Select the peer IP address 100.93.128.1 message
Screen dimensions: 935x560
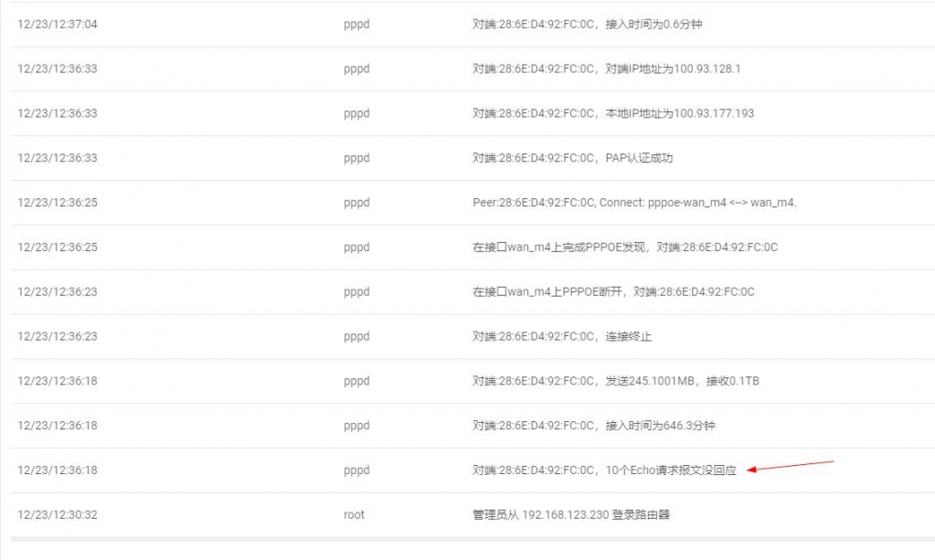coord(606,69)
